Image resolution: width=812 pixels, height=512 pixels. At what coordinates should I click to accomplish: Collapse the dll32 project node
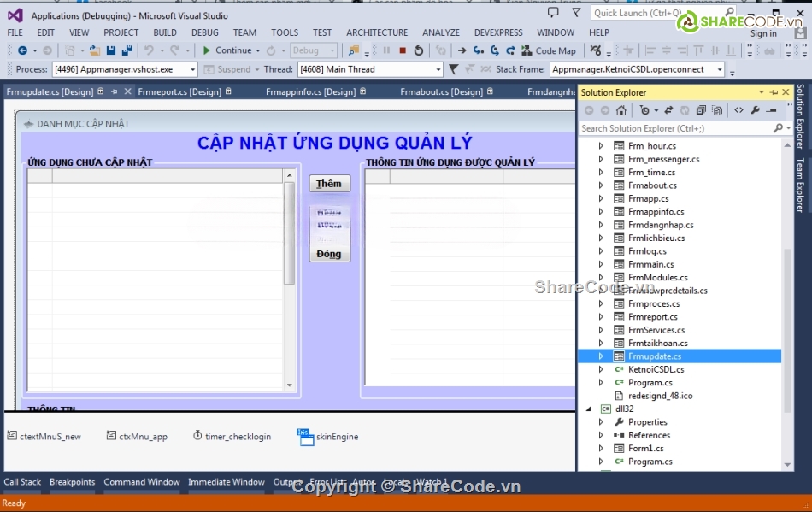pos(588,409)
